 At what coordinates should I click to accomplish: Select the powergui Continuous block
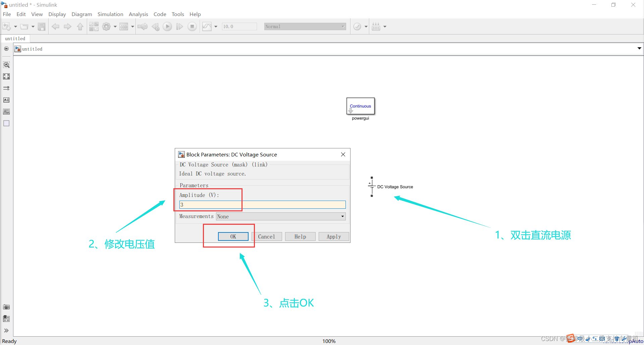click(361, 106)
